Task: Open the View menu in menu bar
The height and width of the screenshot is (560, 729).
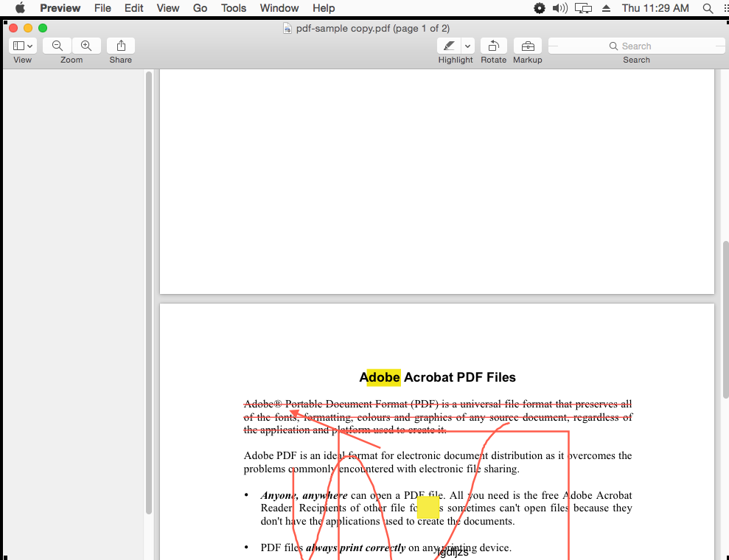Action: coord(168,8)
